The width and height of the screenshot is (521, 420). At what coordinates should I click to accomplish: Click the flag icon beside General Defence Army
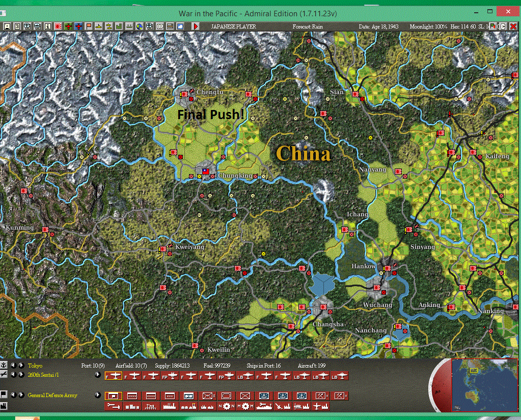coord(4,395)
